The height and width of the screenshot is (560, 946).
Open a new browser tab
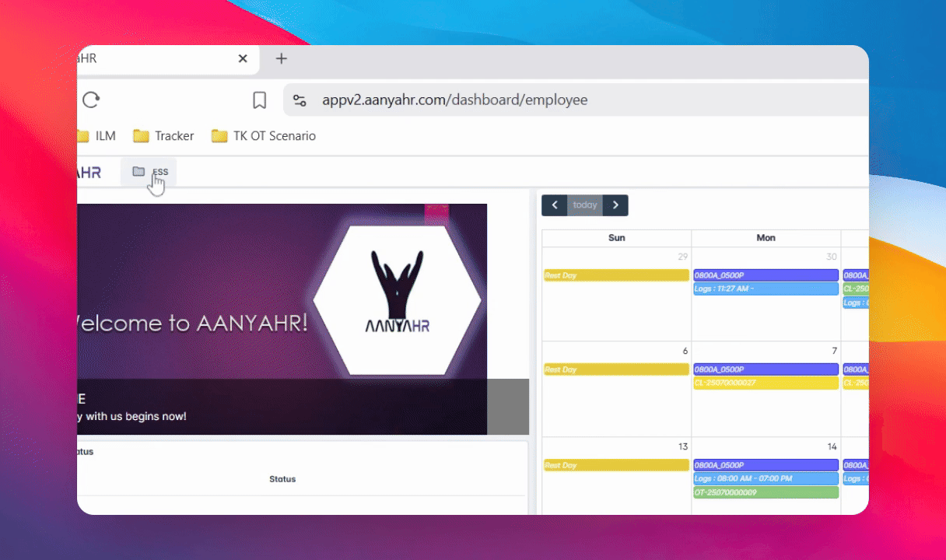click(282, 58)
